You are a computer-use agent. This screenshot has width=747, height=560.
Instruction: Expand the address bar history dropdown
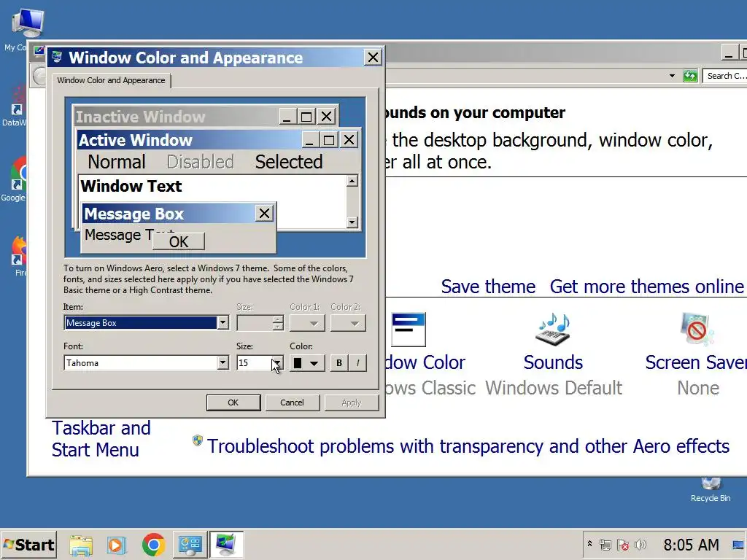672,76
